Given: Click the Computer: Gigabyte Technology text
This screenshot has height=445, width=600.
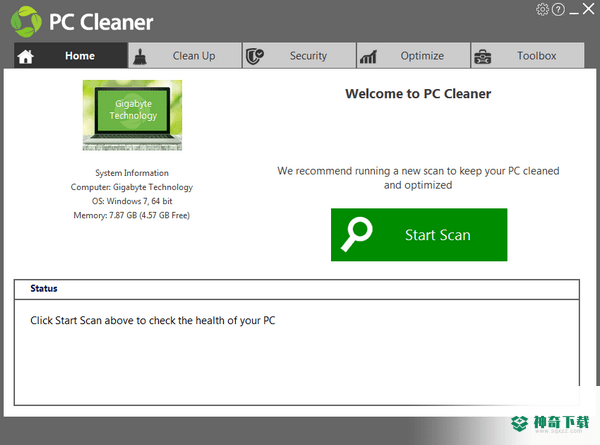Looking at the screenshot, I should pyautogui.click(x=132, y=187).
